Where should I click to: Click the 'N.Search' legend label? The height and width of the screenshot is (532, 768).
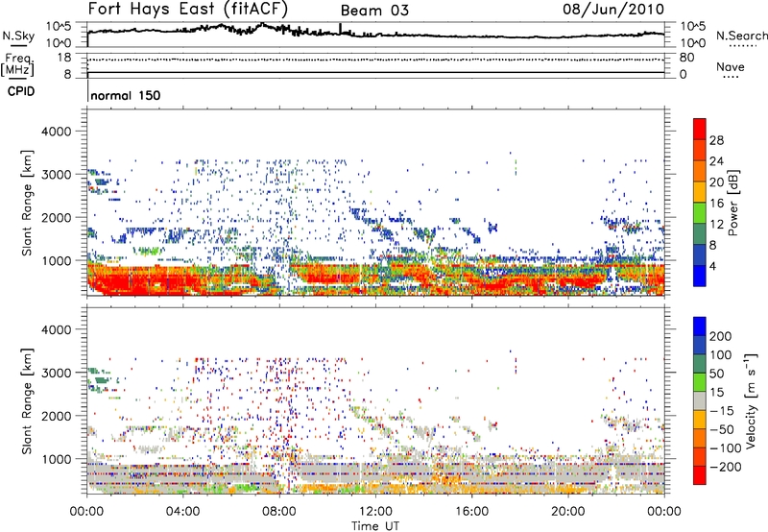click(741, 36)
